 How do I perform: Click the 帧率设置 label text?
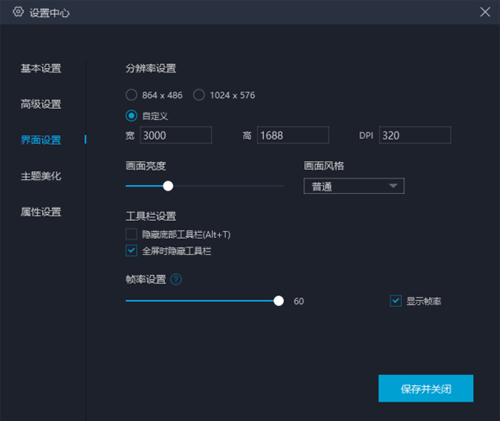[x=146, y=279]
